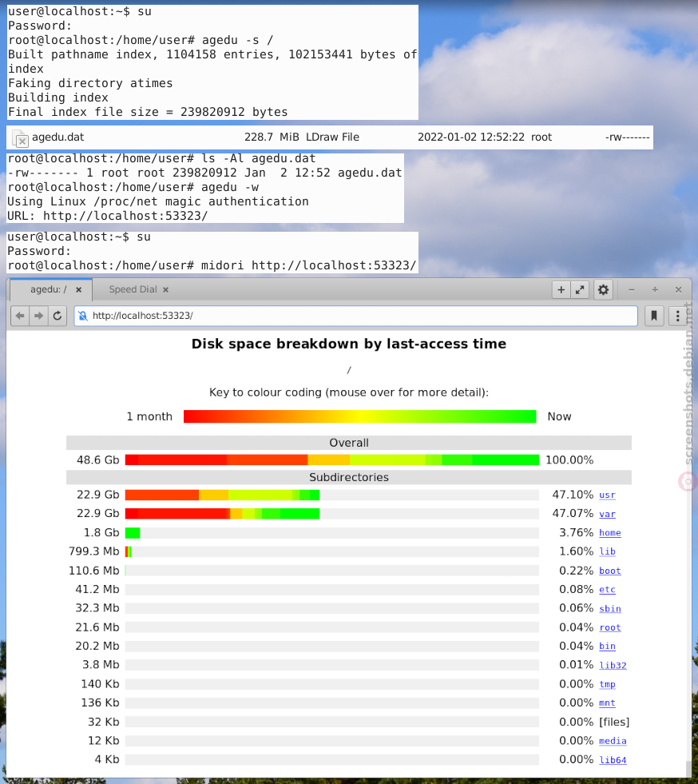
Task: Open the media subdirectory link
Action: click(613, 741)
